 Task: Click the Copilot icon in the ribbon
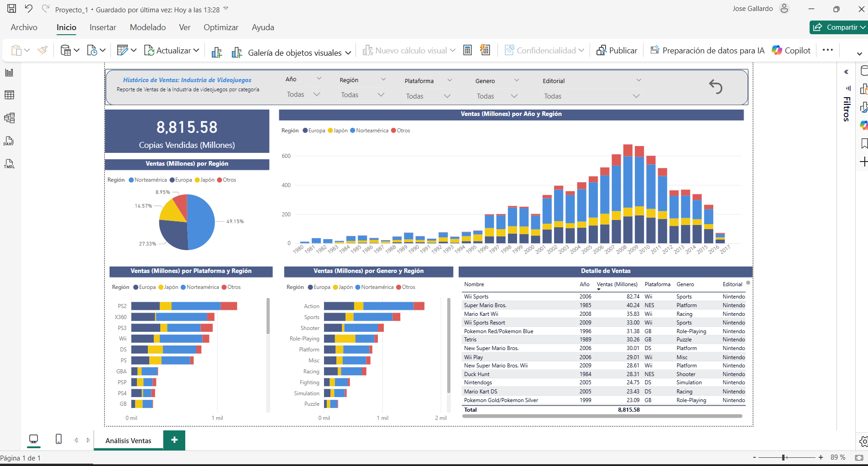(x=791, y=51)
